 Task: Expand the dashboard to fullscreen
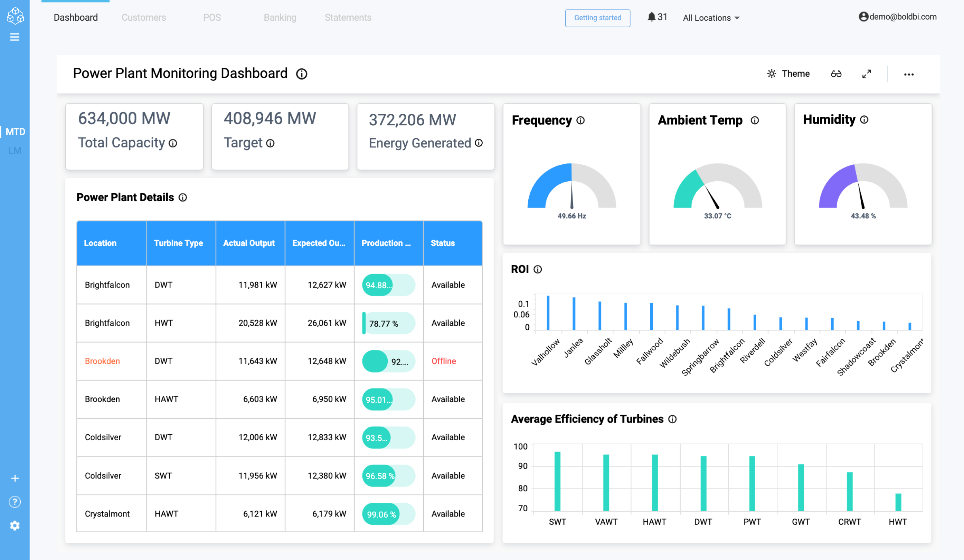(x=867, y=74)
